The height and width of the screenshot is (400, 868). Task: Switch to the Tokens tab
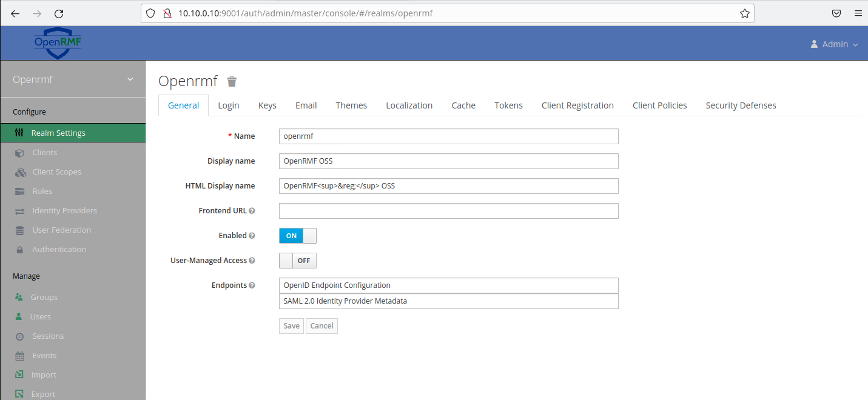click(508, 105)
